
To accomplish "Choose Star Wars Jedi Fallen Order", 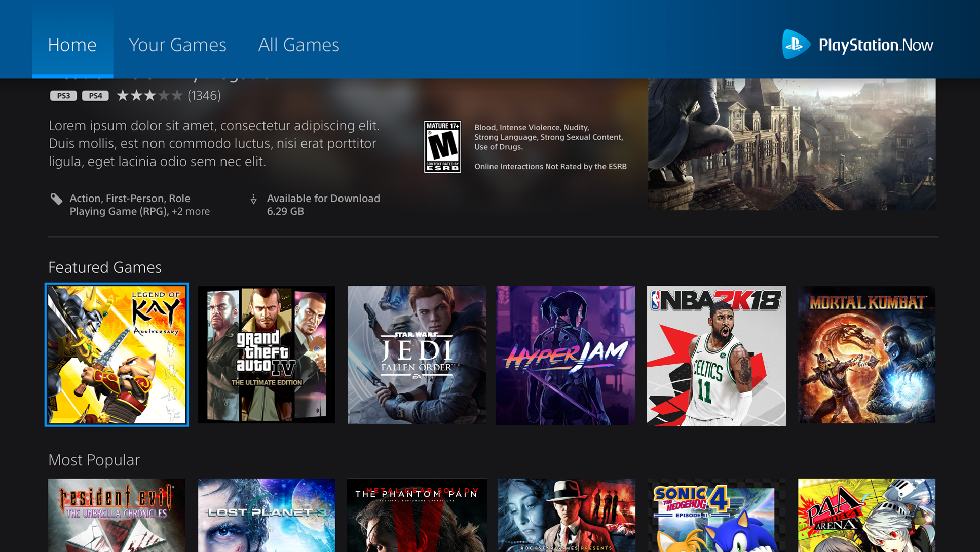I will click(417, 354).
